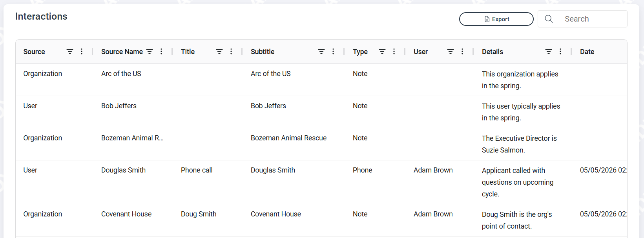644x238 pixels.
Task: Open the Title column filter
Action: click(x=219, y=51)
